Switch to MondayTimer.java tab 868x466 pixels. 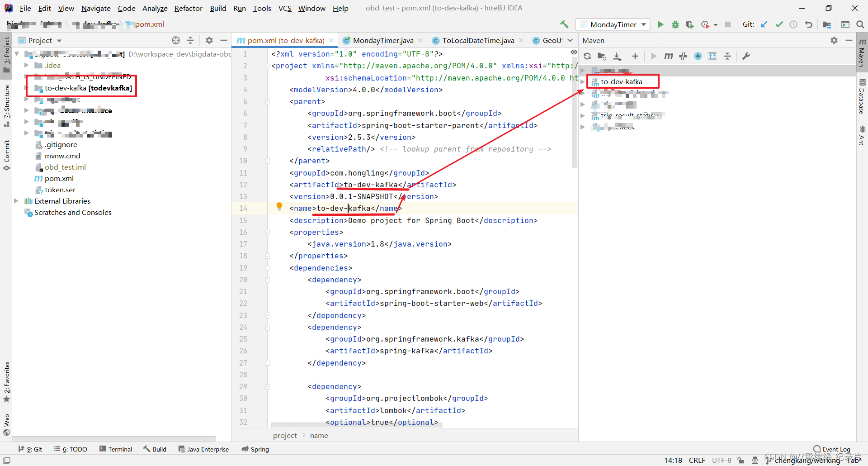tap(383, 40)
